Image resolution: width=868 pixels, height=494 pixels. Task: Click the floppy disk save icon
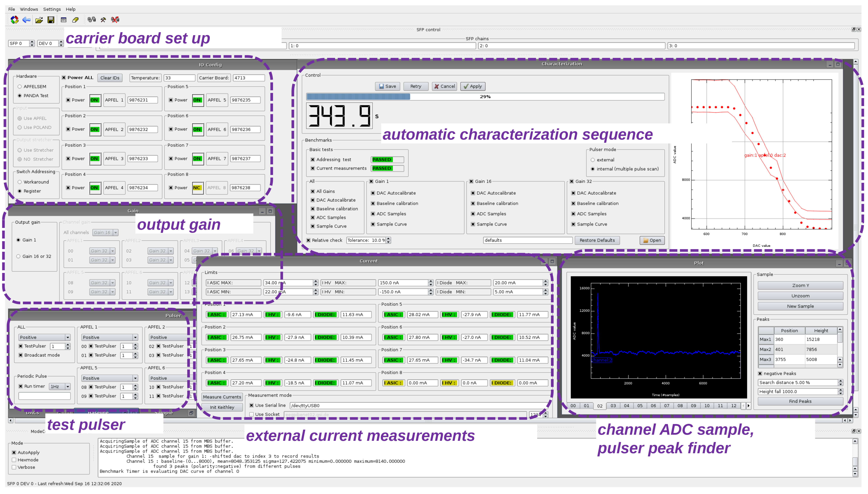pos(51,20)
